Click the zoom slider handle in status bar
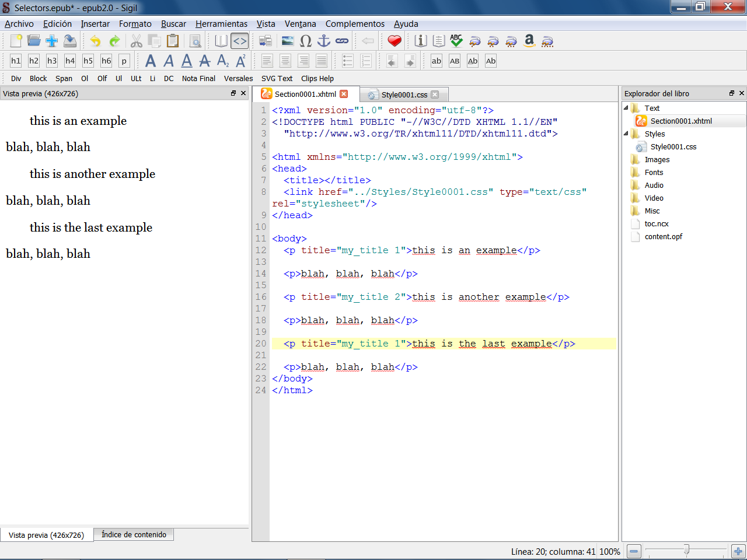The image size is (747, 560). [x=686, y=550]
